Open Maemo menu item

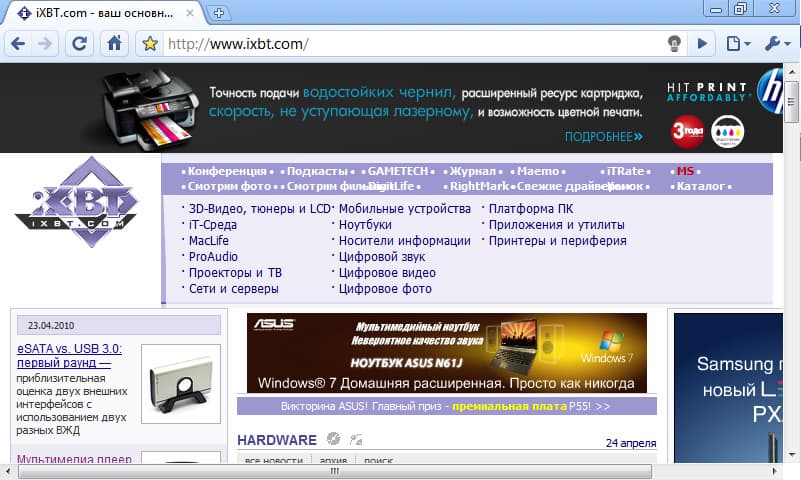[x=538, y=171]
